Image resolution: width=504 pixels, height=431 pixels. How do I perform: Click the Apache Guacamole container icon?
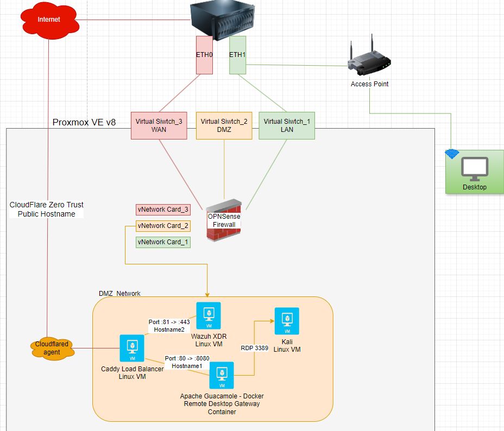tap(221, 375)
